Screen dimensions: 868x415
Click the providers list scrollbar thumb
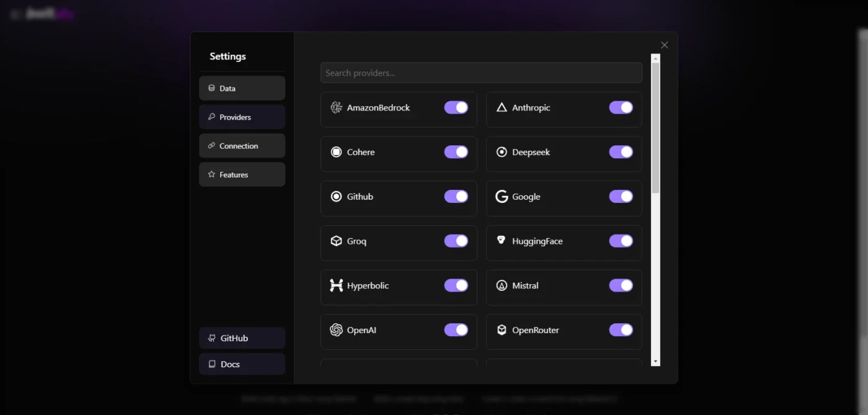(x=655, y=127)
